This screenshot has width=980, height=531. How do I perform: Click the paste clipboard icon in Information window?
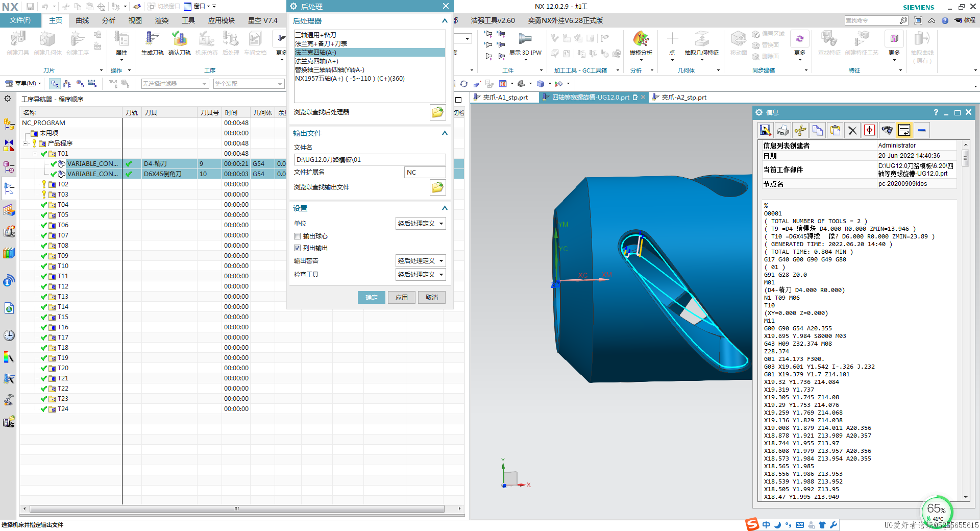point(835,130)
